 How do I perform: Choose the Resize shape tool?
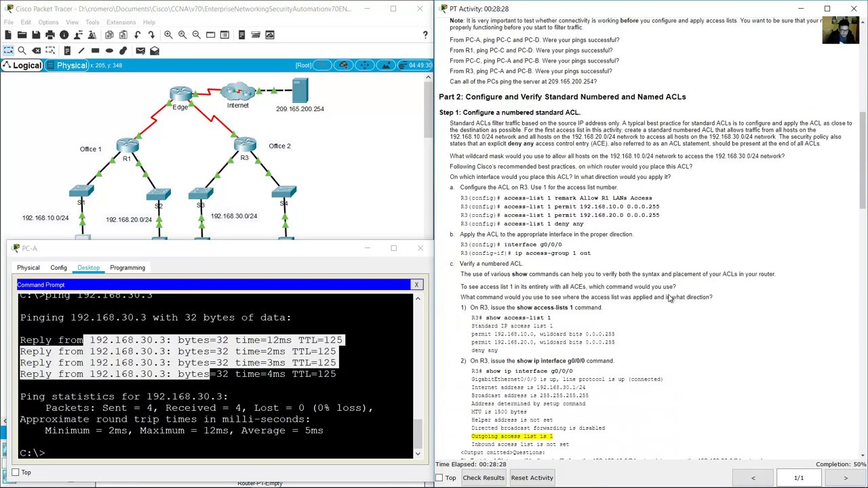tap(50, 51)
